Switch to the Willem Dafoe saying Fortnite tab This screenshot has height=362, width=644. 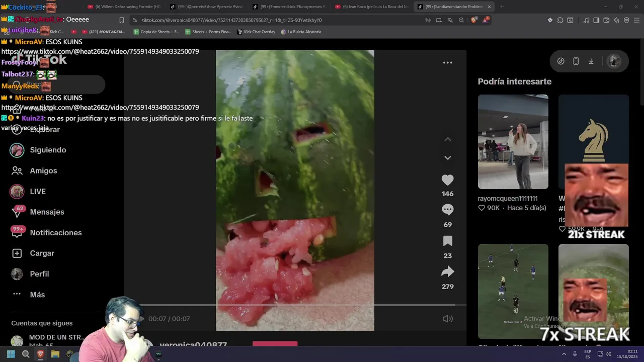tap(124, 7)
